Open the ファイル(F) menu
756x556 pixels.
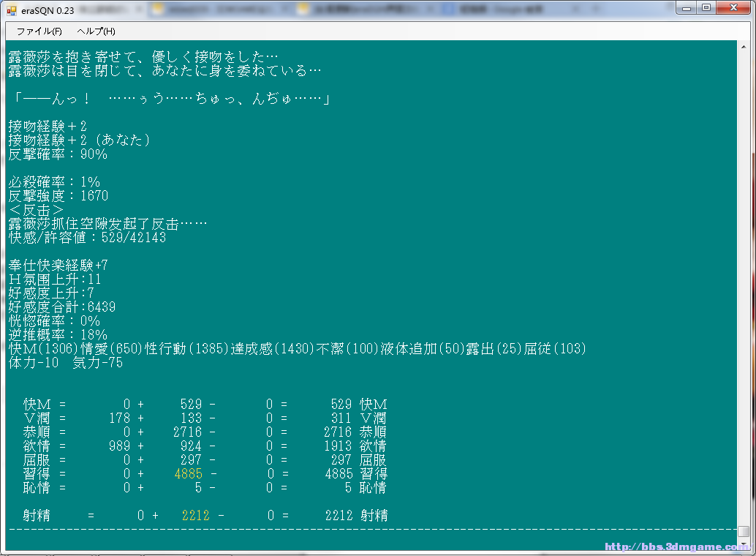(39, 31)
